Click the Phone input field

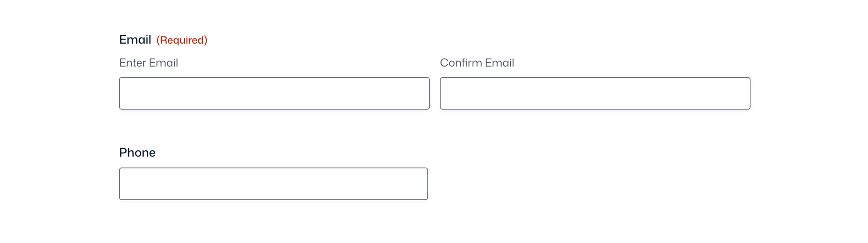coord(273,184)
